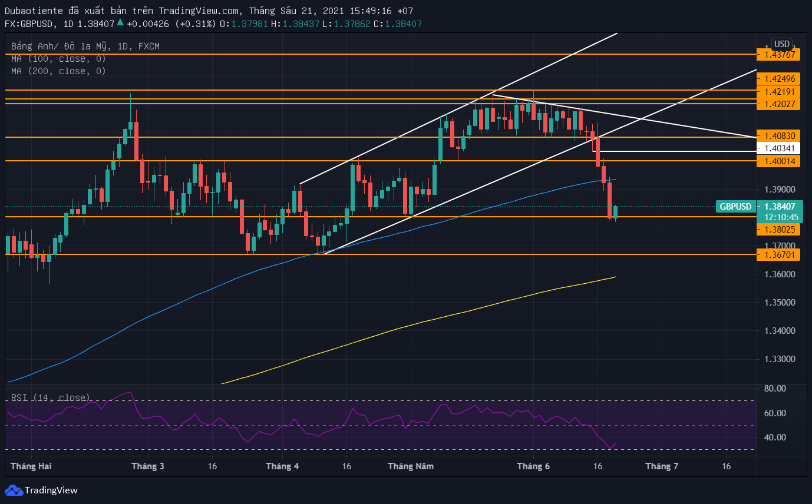Screen dimensions: 812x504
Task: Click the 1.36000 price axis tick
Action: point(780,274)
